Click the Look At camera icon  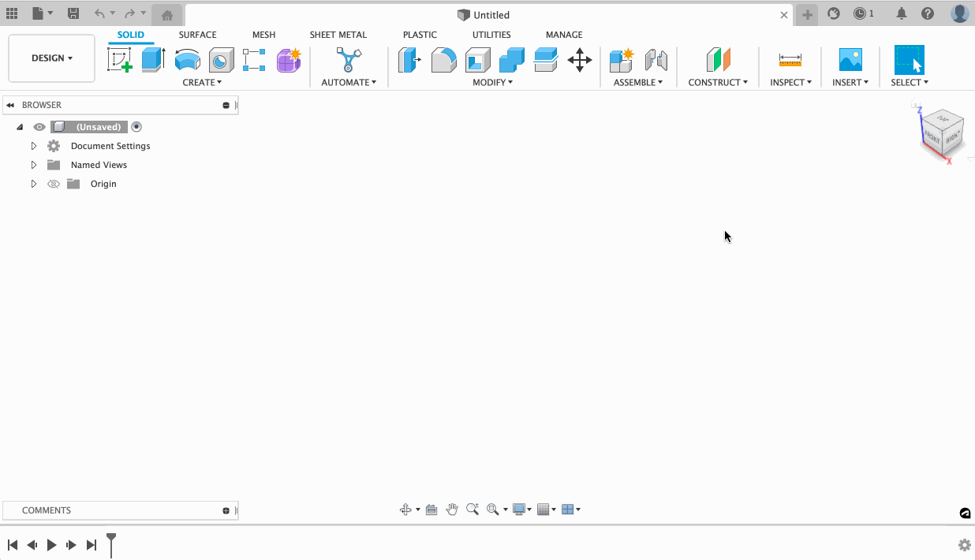[x=431, y=510]
